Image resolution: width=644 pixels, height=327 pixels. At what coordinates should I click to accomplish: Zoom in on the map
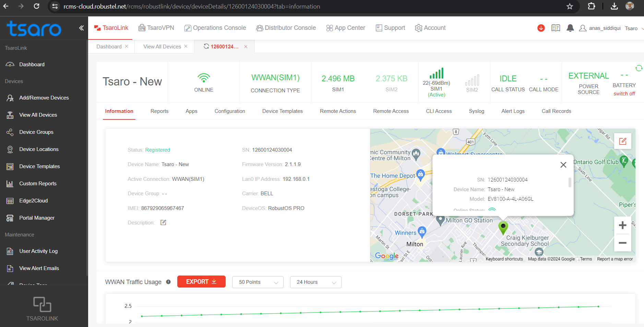622,225
